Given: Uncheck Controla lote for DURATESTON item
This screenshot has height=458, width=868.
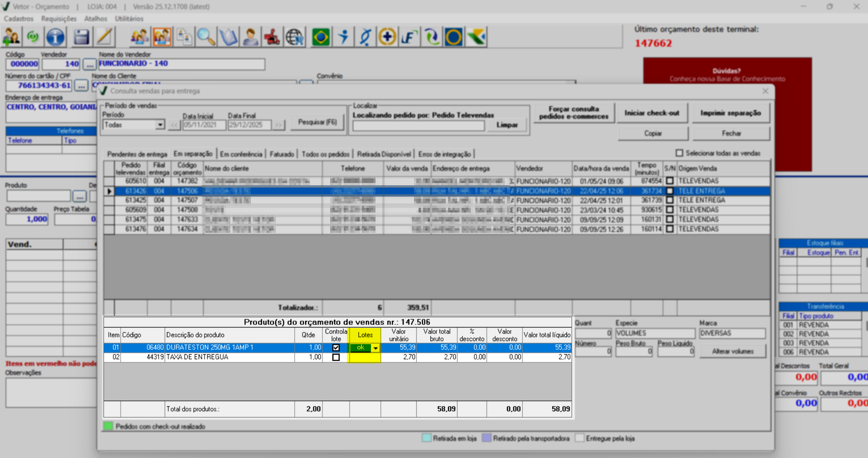Looking at the screenshot, I should [336, 347].
